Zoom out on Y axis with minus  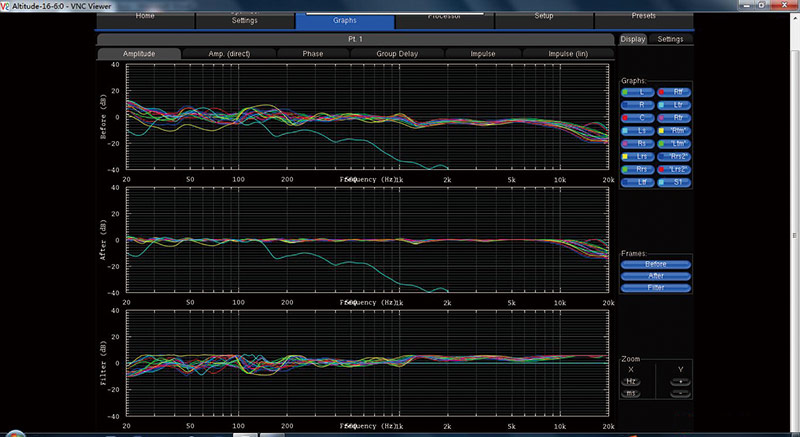(681, 393)
